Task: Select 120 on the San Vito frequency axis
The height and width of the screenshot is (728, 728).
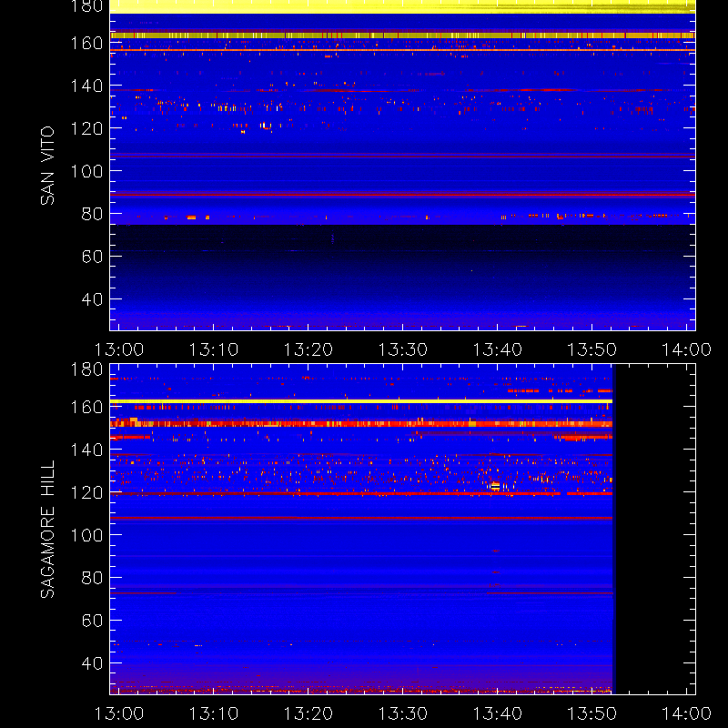Action: tap(86, 128)
